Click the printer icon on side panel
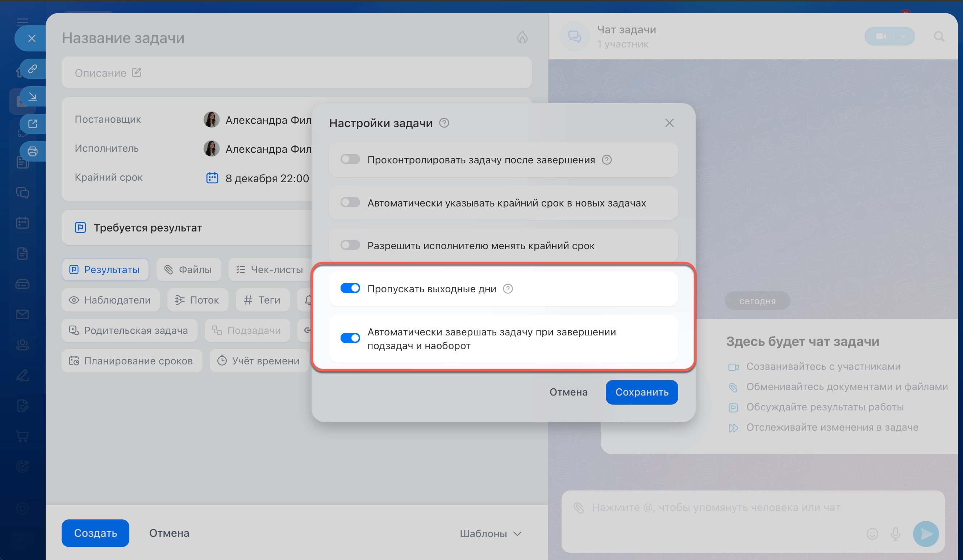The width and height of the screenshot is (963, 560). point(33,152)
